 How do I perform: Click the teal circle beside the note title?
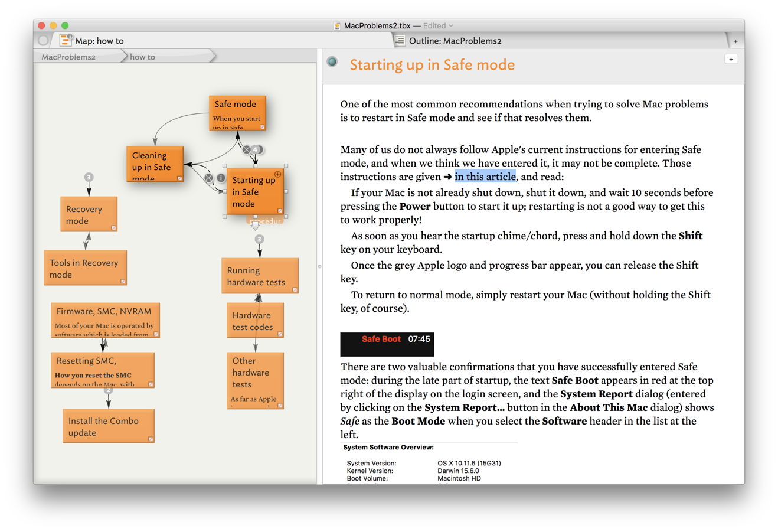tap(332, 62)
